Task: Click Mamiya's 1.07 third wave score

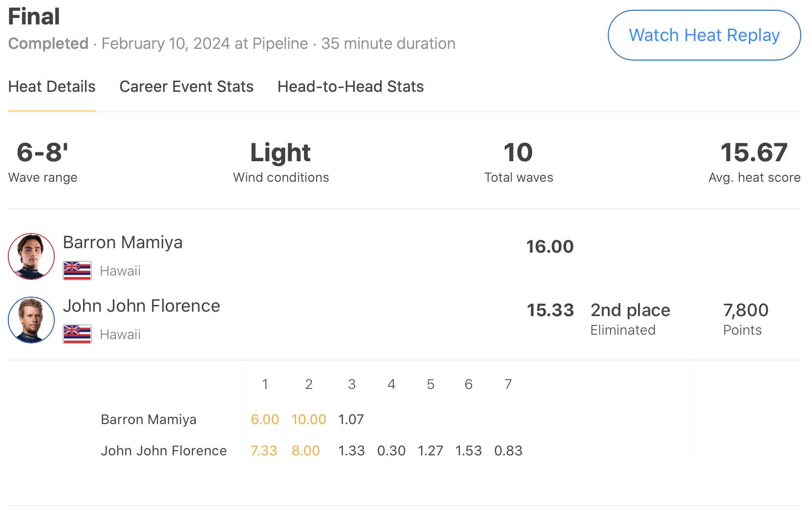Action: pyautogui.click(x=351, y=419)
